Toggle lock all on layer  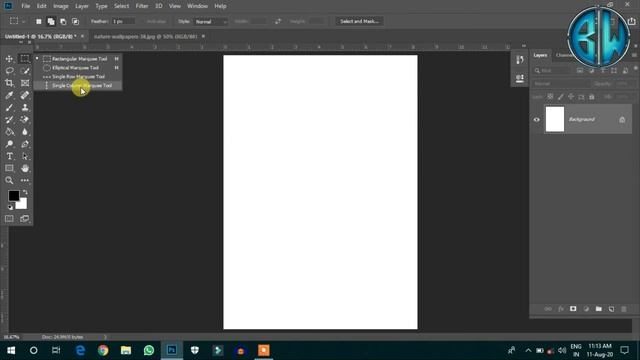pyautogui.click(x=592, y=97)
